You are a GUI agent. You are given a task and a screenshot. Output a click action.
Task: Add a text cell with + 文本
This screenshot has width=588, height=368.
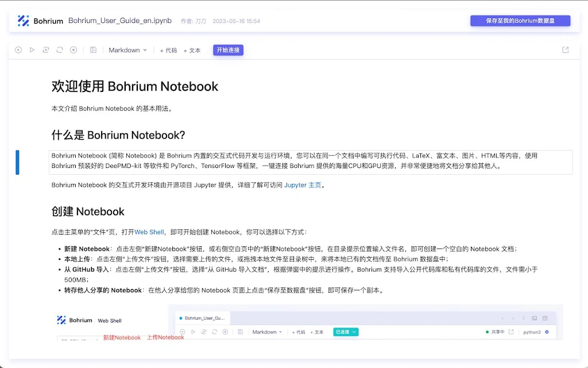[x=192, y=51]
